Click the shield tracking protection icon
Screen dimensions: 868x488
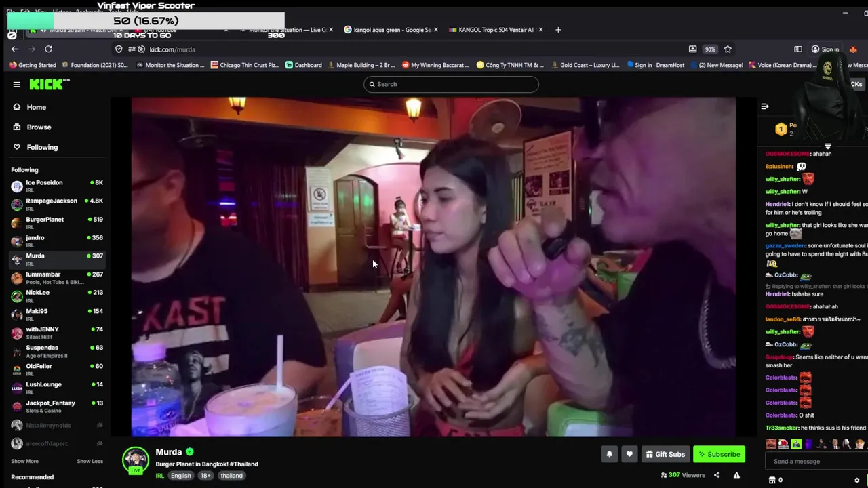point(119,49)
